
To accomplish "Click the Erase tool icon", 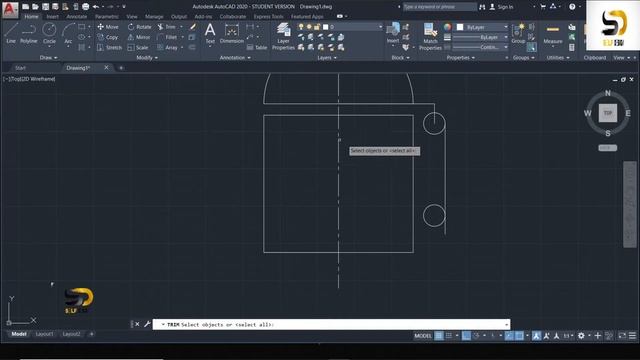I will [x=192, y=27].
